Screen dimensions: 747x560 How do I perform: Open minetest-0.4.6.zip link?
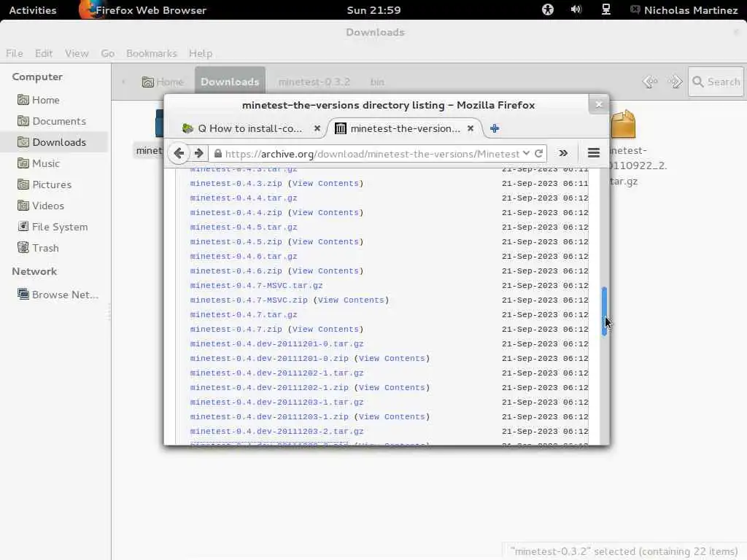pyautogui.click(x=236, y=271)
